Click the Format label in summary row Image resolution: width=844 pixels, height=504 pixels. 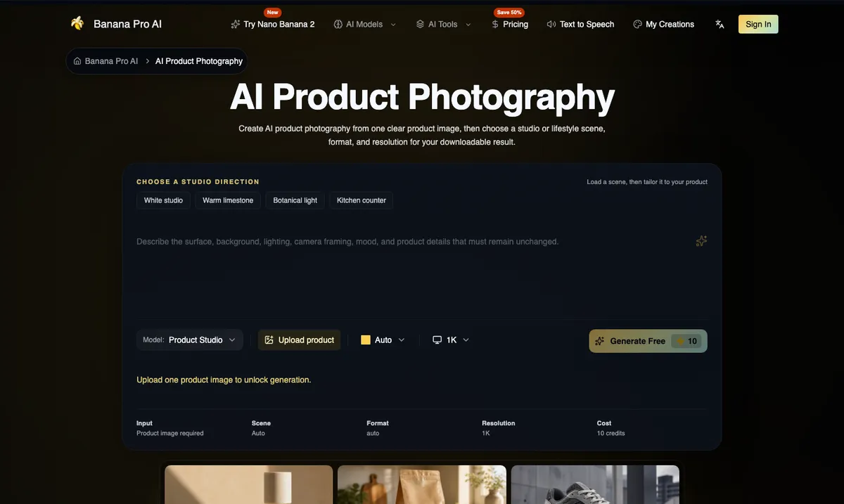pos(378,423)
